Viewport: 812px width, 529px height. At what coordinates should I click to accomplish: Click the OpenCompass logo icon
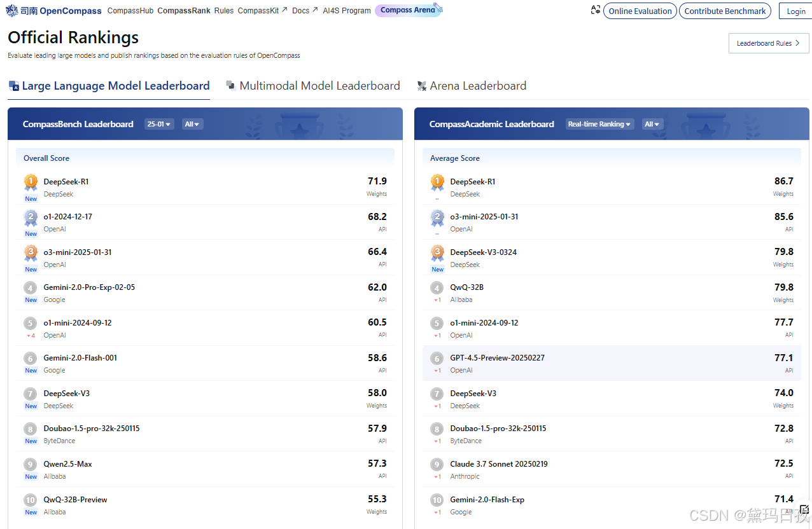click(13, 11)
